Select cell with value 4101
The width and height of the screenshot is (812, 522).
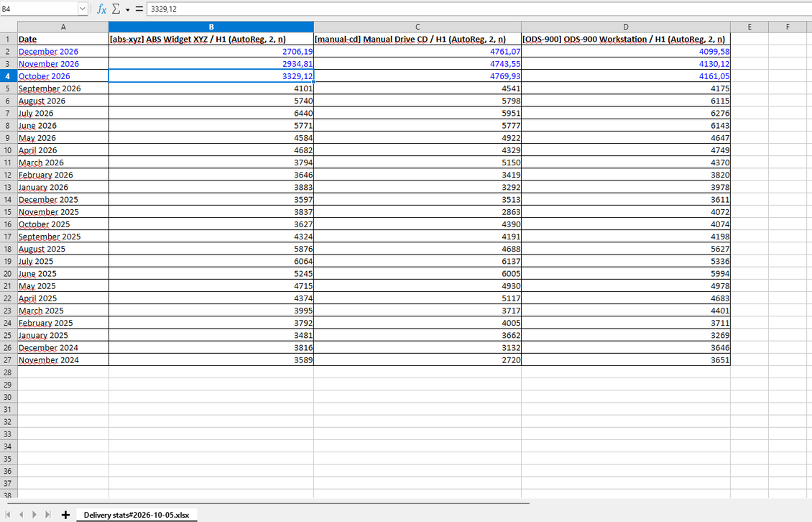(211, 88)
